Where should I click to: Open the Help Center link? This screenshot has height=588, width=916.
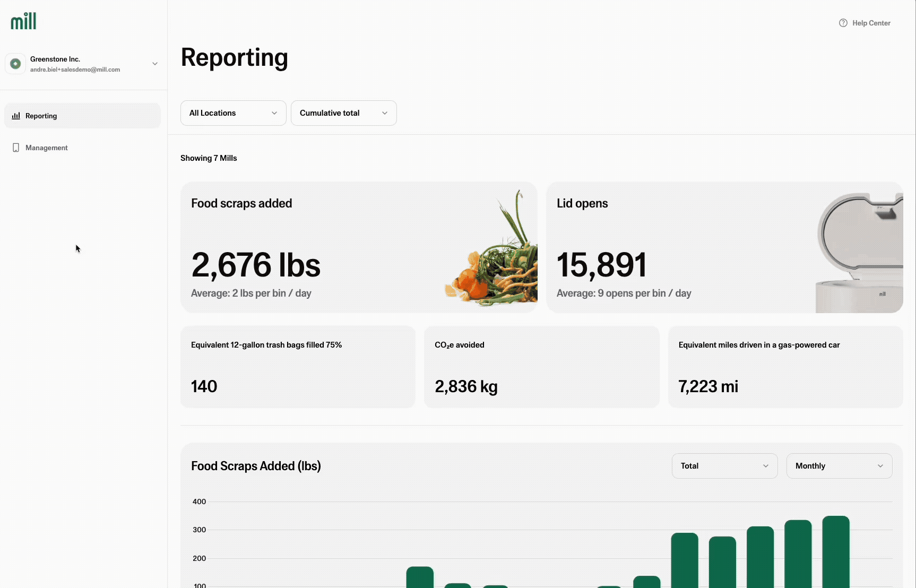coord(871,23)
